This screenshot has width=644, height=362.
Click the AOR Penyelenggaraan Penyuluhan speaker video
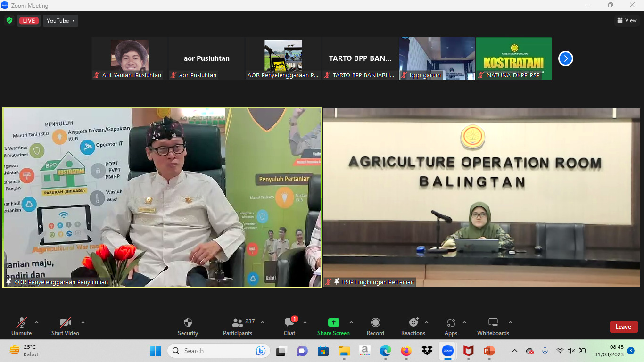click(x=162, y=197)
